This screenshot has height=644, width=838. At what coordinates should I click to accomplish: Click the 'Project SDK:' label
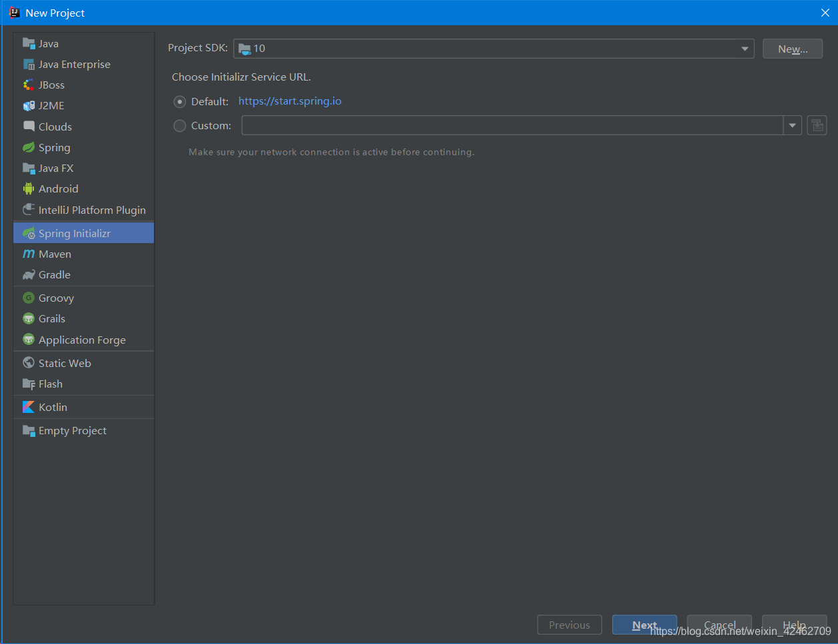(x=198, y=48)
